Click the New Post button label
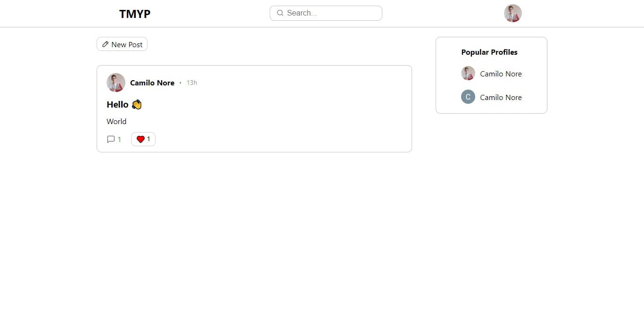 click(x=127, y=45)
